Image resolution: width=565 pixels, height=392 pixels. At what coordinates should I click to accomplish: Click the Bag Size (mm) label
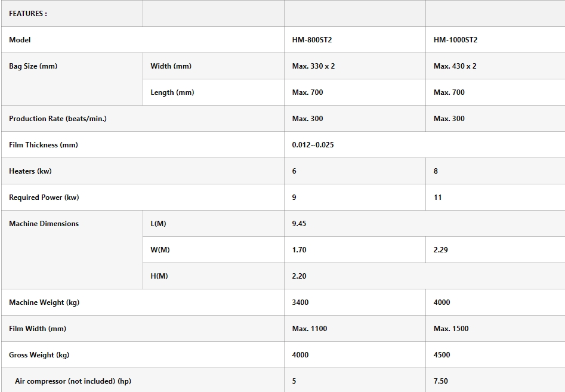coord(33,66)
